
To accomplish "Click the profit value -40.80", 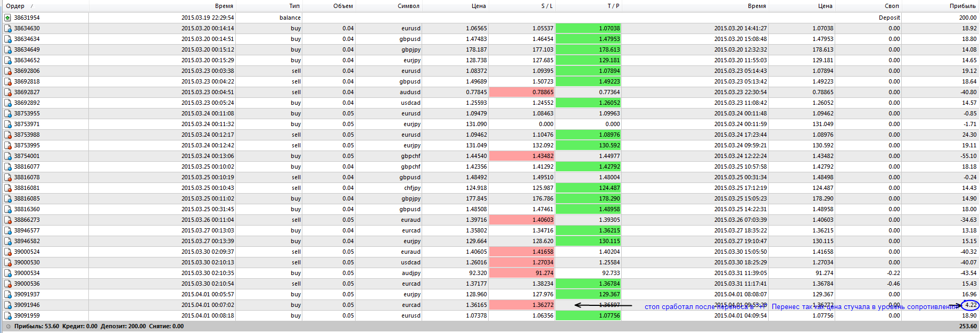I will coord(969,92).
